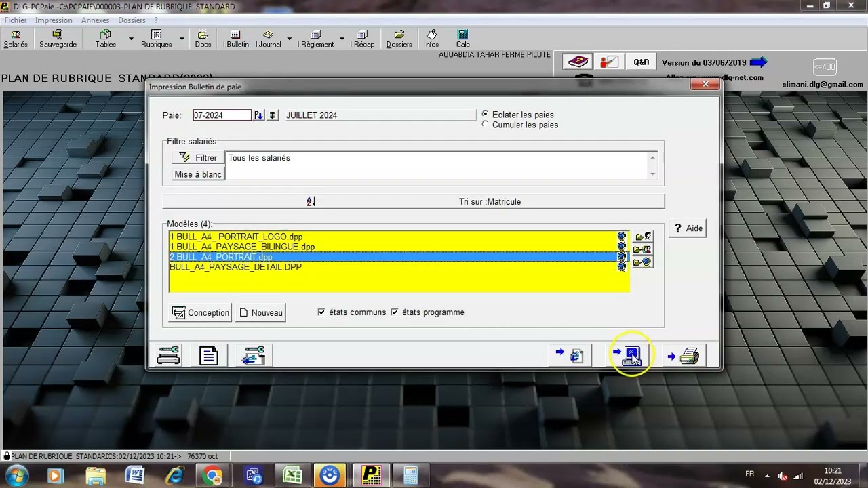This screenshot has width=868, height=488.
Task: Click the Nouveau button
Action: (x=260, y=312)
